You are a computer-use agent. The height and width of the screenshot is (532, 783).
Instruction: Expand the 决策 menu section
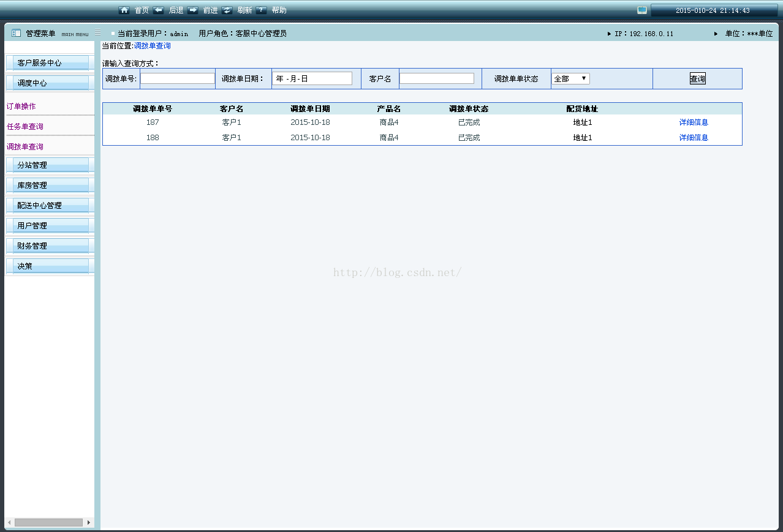tap(50, 266)
